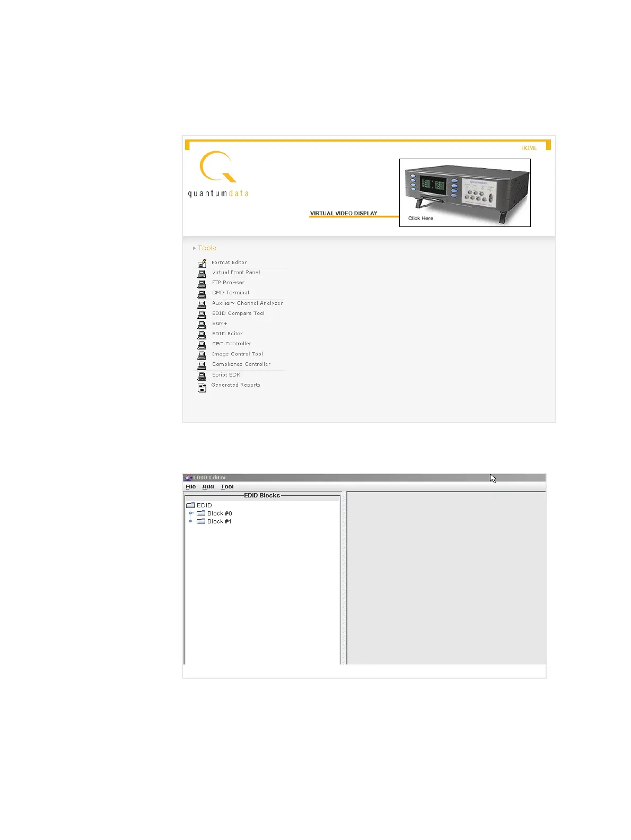Open Auxiliary Channel Analyzer link
631x840 pixels.
click(x=248, y=303)
